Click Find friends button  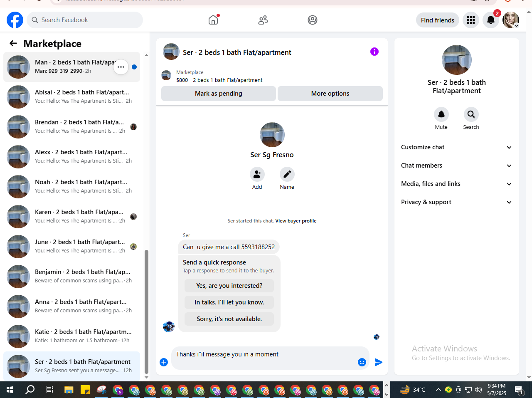point(438,20)
